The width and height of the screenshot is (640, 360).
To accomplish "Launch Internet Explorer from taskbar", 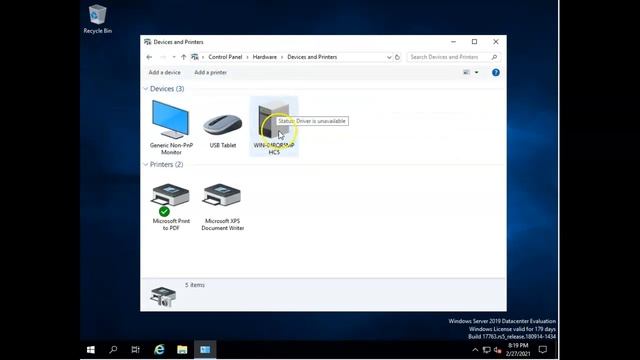I will click(159, 350).
